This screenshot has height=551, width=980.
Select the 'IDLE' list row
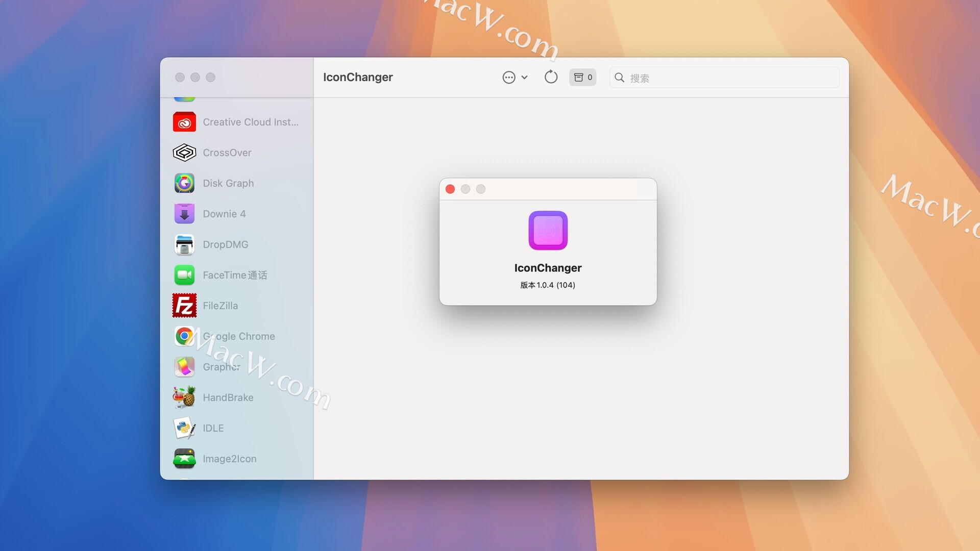(x=237, y=428)
